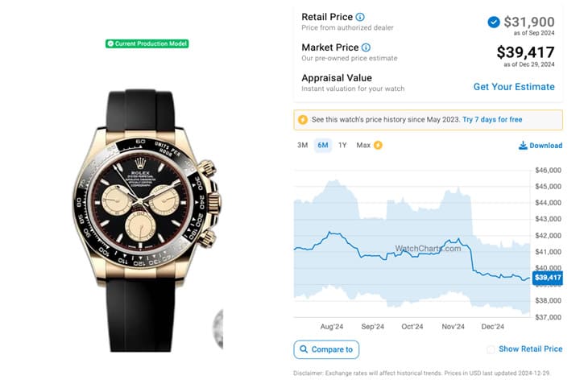Click the info icon beside Market Price
588x388 pixels.
[366, 47]
